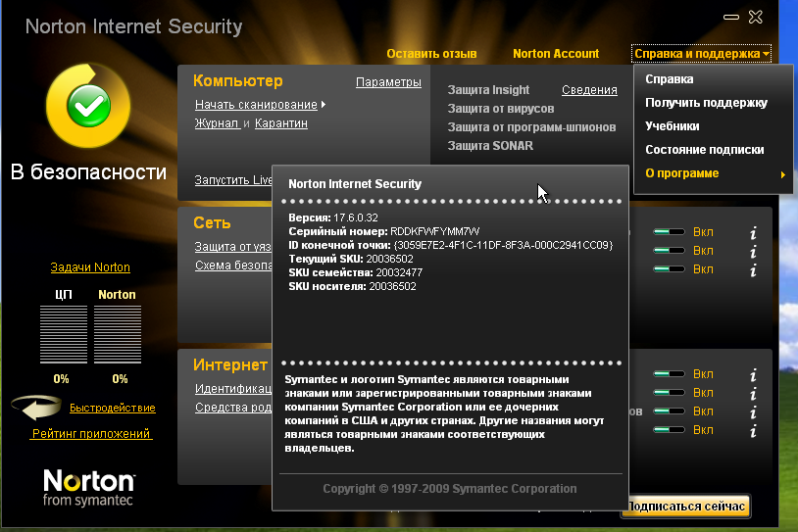The image size is (798, 532).
Task: Expand the Начать сканирование arrow
Action: (x=324, y=104)
